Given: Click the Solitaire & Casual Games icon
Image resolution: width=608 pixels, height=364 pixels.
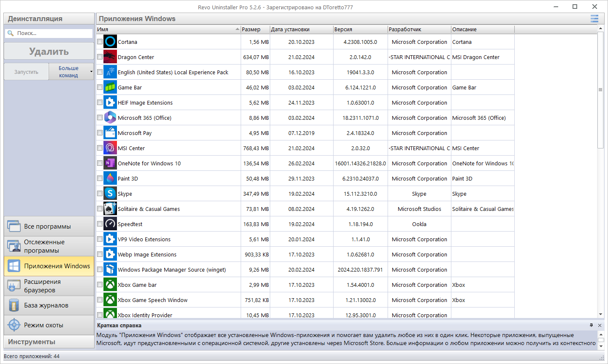Looking at the screenshot, I should pyautogui.click(x=110, y=209).
